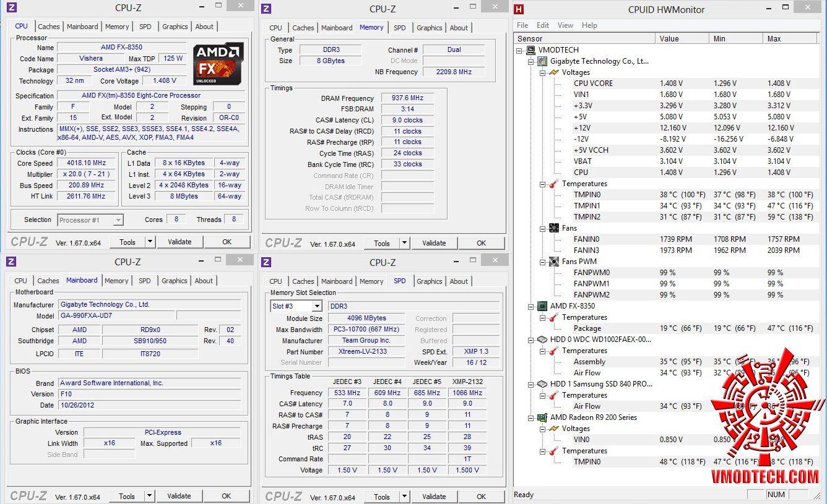
Task: Collapse the Fans PWM tree node
Action: (542, 262)
